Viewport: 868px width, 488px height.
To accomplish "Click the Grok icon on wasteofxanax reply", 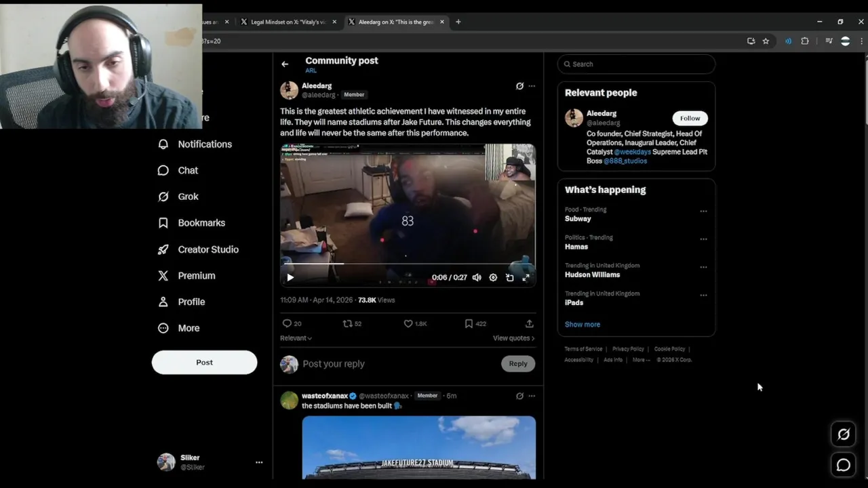I will pyautogui.click(x=519, y=396).
